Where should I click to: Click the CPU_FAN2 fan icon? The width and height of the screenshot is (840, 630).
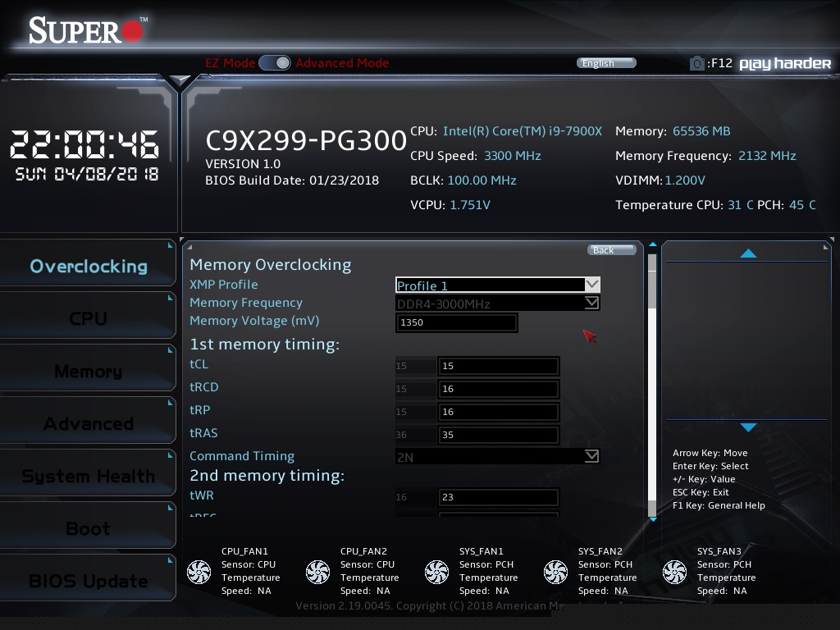point(317,572)
